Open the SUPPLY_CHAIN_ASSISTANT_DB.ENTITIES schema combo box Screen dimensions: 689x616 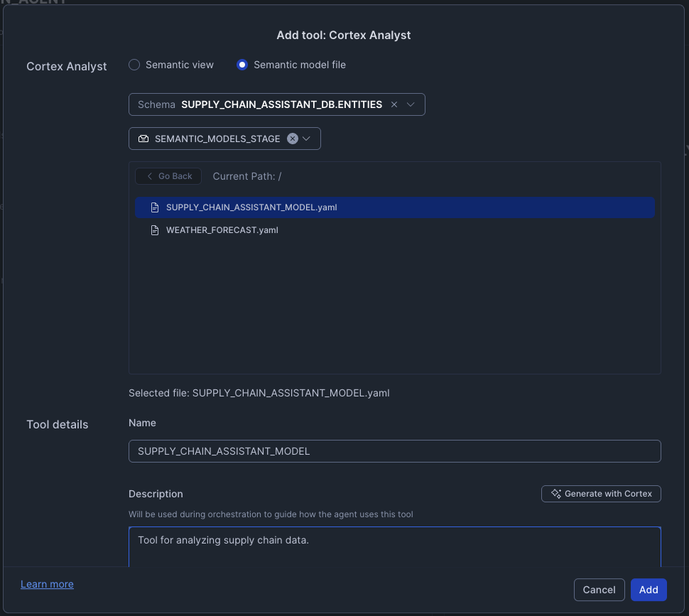tap(277, 104)
